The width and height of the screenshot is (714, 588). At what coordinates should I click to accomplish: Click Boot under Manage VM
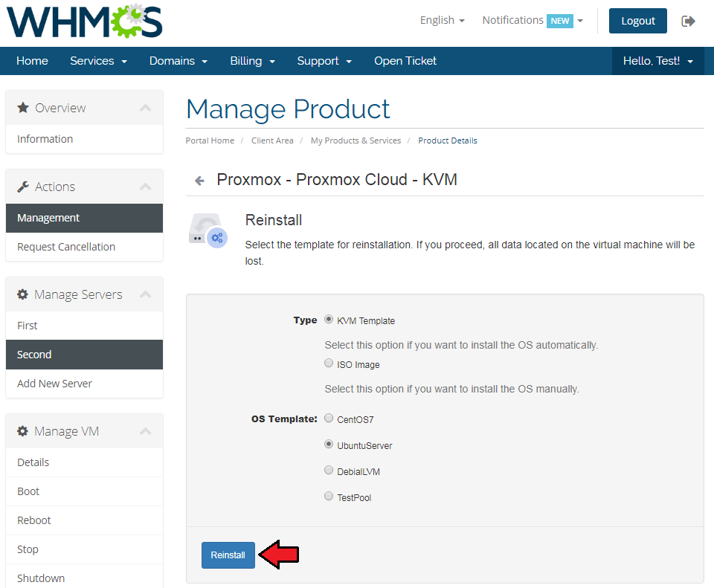point(84,491)
